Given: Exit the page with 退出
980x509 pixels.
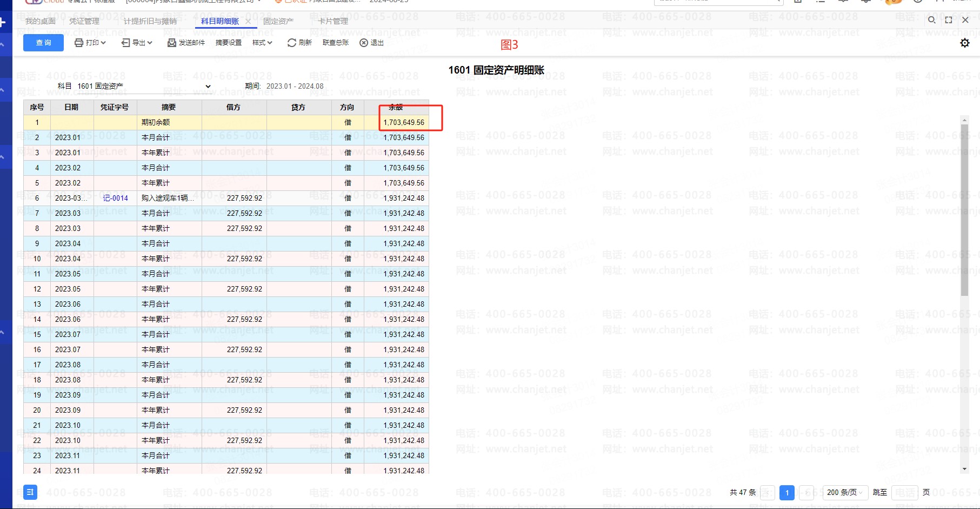Looking at the screenshot, I should (x=372, y=43).
